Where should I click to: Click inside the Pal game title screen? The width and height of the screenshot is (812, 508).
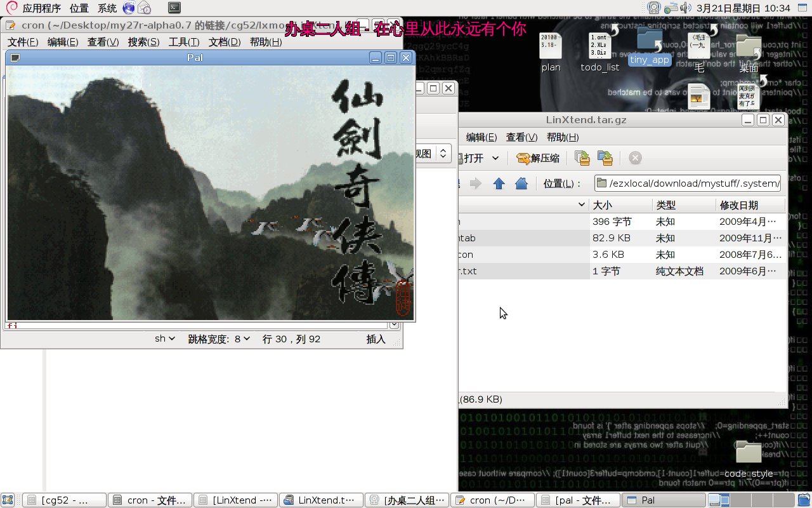tap(210, 192)
